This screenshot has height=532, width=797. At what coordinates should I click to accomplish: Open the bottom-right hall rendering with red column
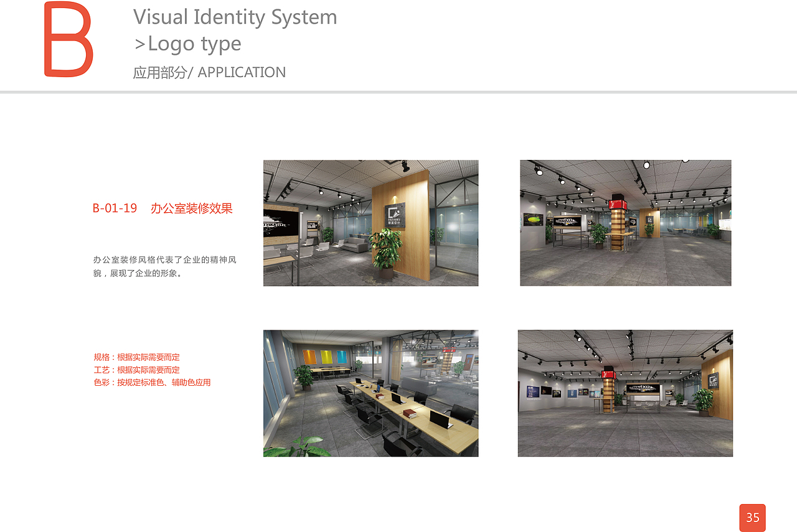click(625, 393)
